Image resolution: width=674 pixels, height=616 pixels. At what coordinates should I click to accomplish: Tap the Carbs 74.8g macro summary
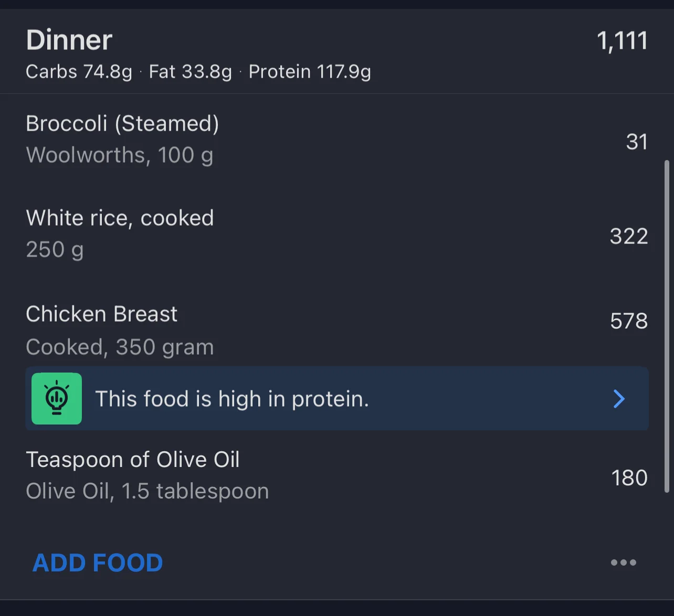pos(79,72)
